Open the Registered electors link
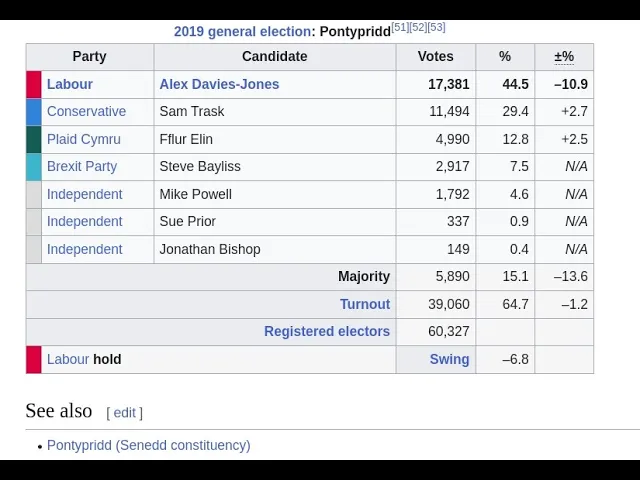The width and height of the screenshot is (640, 480). (327, 331)
